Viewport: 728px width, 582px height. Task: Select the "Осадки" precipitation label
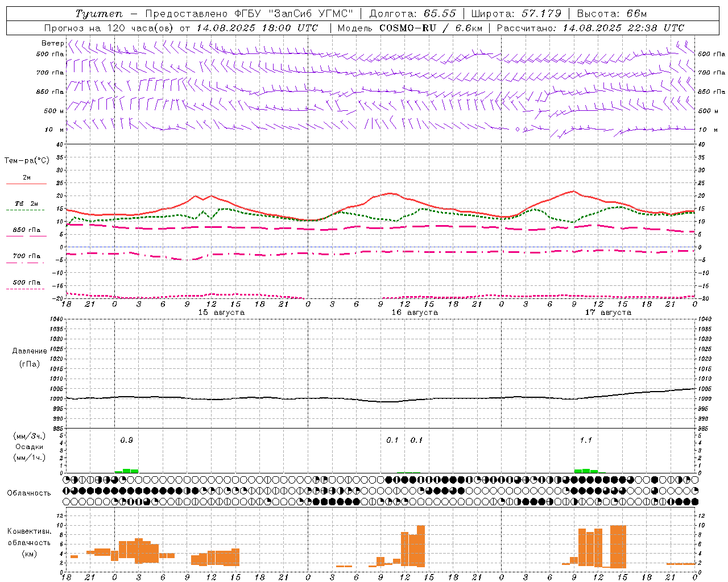click(30, 447)
